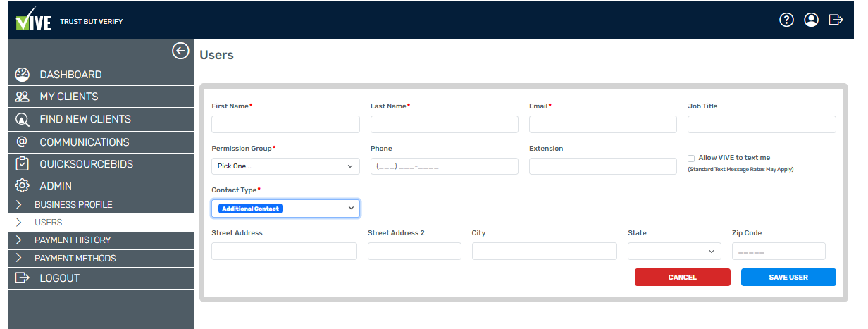Click the Find New Clients search icon
Screen dimensions: 868x329
pos(23,119)
